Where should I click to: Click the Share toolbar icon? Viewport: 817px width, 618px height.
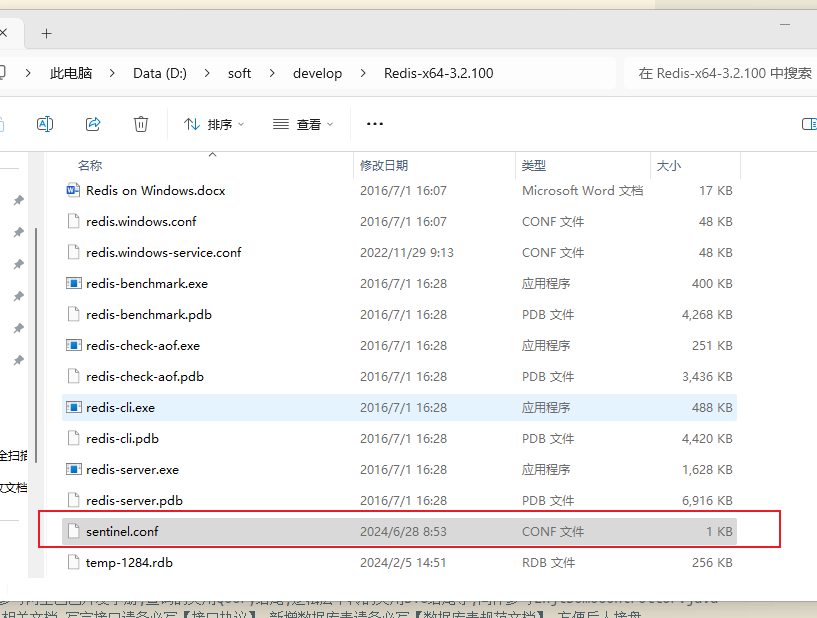[x=93, y=124]
